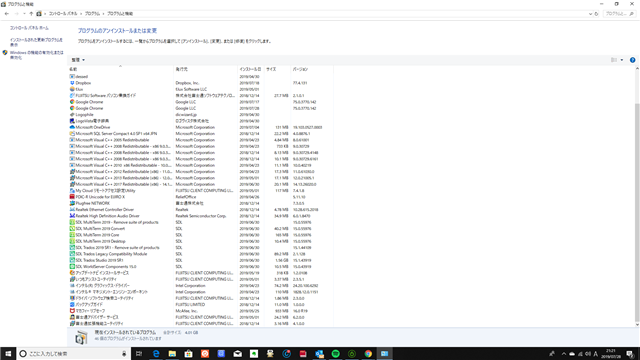Click プログラム breadcrumb in address bar
This screenshot has height=360, width=640.
coord(92,13)
